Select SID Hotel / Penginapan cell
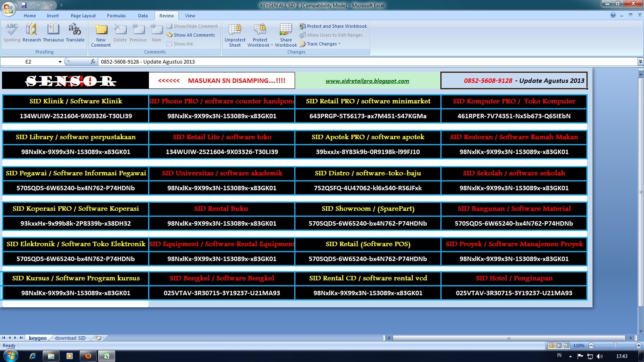The height and width of the screenshot is (362, 644). click(x=514, y=278)
